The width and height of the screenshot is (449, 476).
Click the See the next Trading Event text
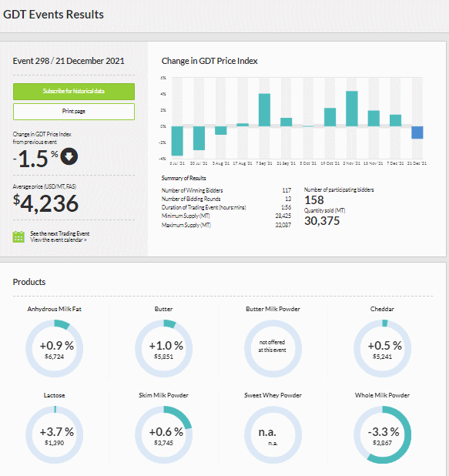tap(60, 233)
